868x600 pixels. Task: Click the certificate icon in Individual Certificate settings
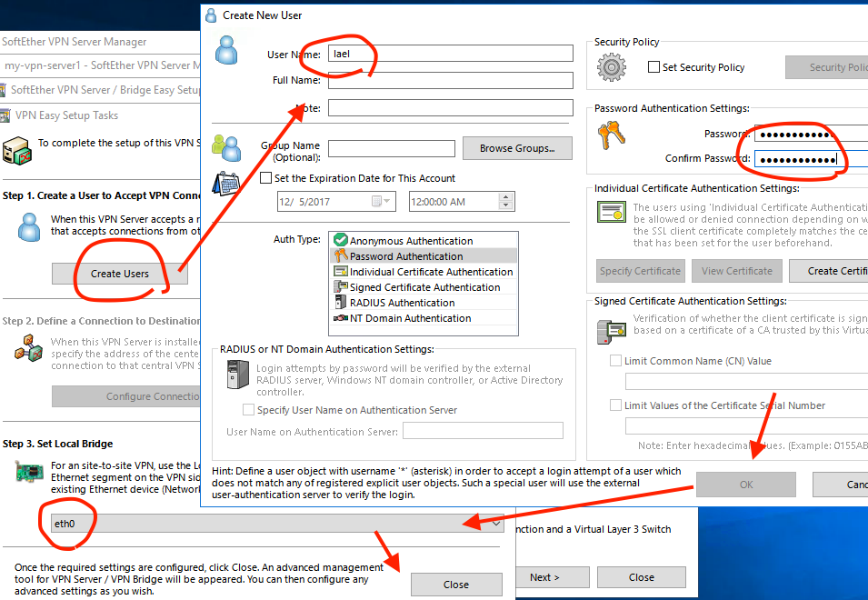click(x=612, y=212)
